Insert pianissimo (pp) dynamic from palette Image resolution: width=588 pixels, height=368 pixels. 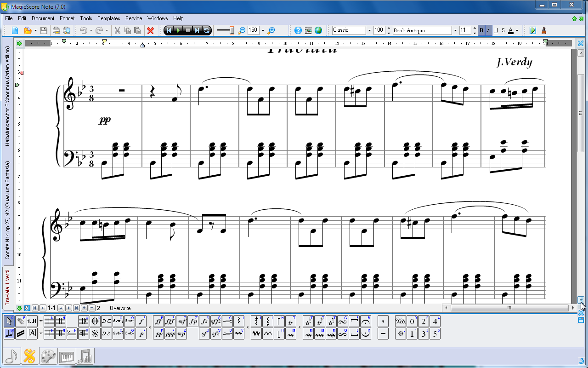coord(158,333)
